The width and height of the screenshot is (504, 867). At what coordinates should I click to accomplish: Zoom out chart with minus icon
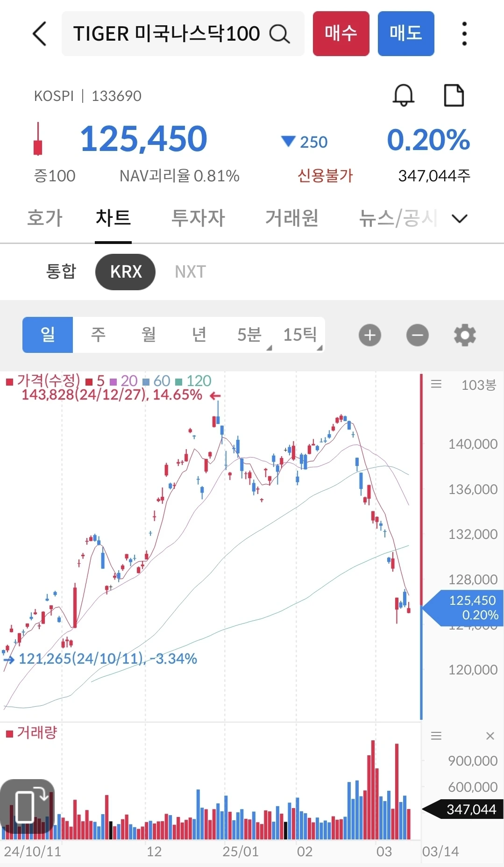pos(417,335)
